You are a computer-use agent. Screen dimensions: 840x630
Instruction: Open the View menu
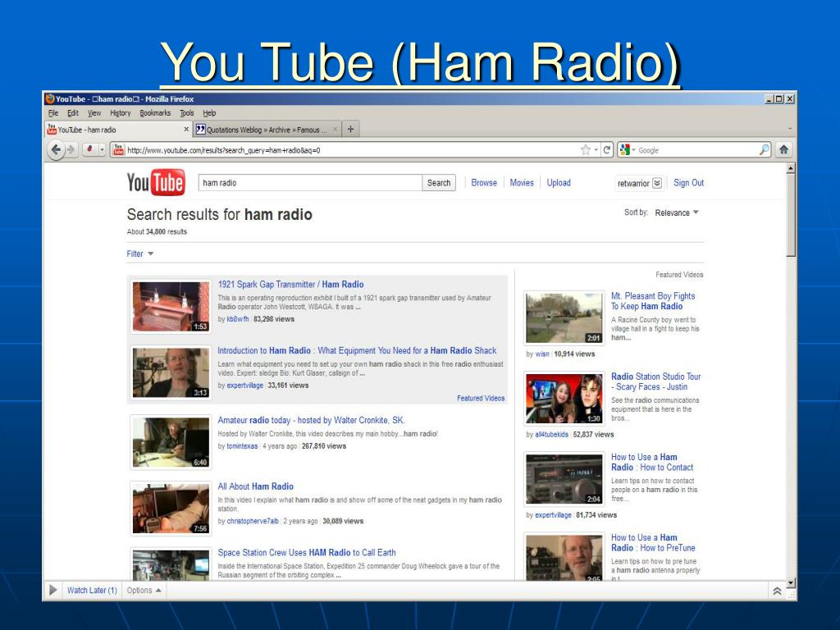pos(94,113)
